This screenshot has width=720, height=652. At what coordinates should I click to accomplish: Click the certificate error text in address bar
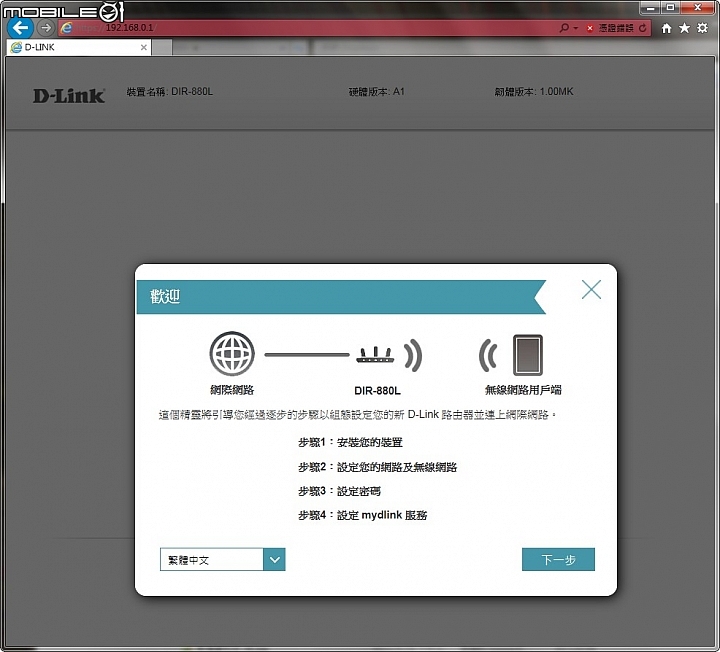point(616,28)
